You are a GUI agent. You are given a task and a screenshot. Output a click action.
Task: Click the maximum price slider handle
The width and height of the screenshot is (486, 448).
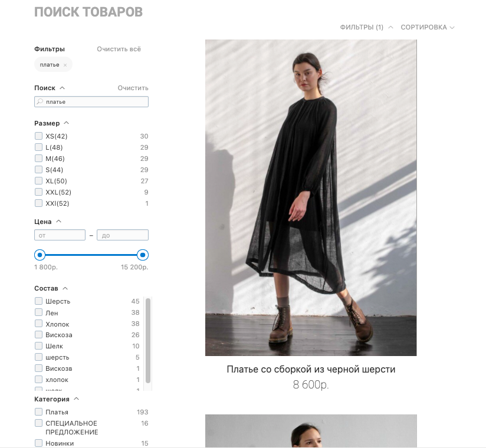143,255
